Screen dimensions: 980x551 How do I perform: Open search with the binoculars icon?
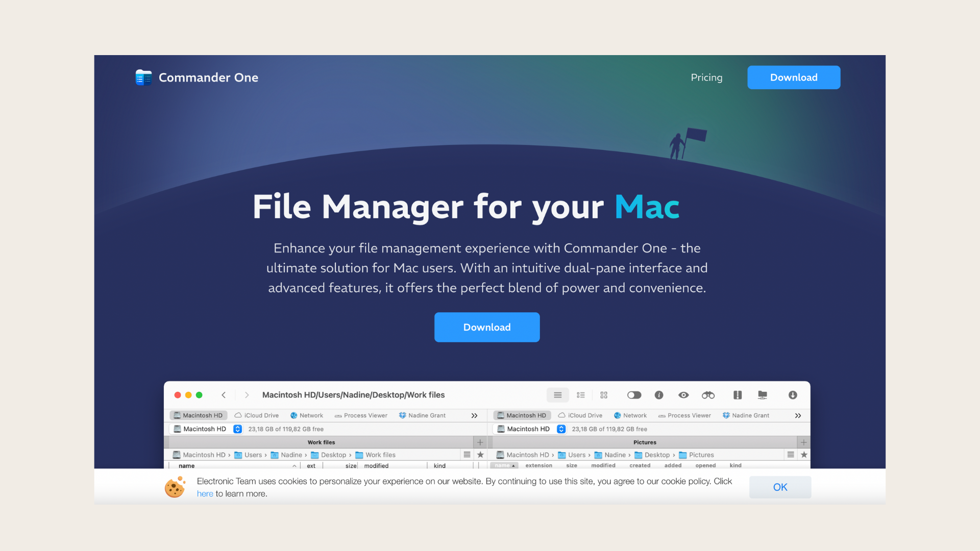tap(708, 395)
